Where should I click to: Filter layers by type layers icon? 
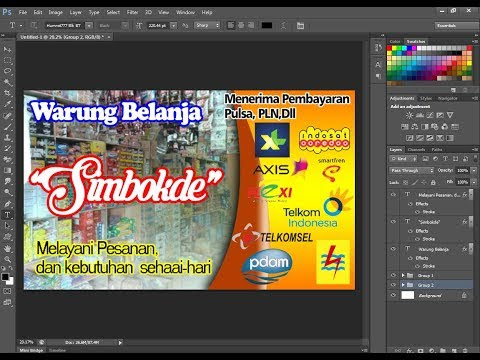[445, 159]
